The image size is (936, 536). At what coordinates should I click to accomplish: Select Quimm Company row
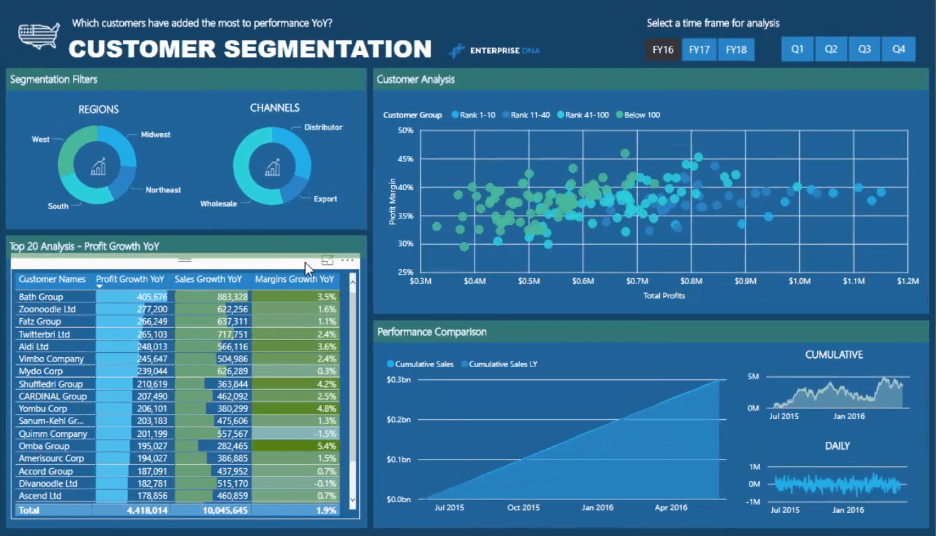point(177,434)
